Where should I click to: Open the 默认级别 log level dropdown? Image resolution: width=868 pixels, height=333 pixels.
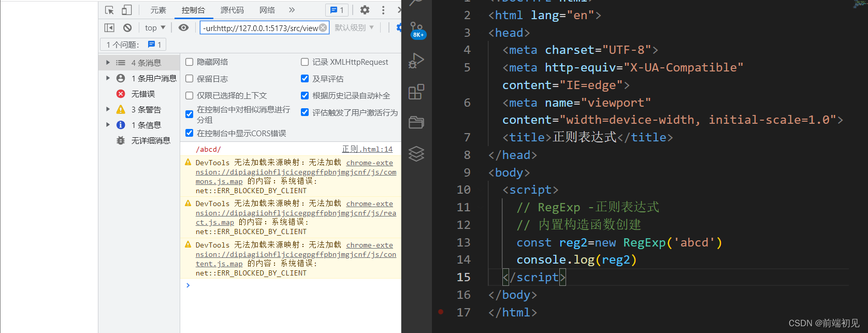[354, 28]
